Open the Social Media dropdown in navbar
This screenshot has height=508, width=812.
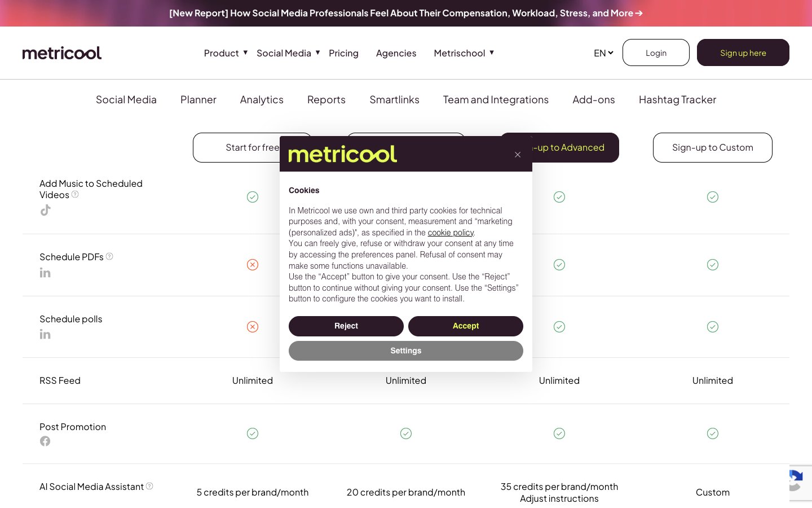pyautogui.click(x=288, y=53)
